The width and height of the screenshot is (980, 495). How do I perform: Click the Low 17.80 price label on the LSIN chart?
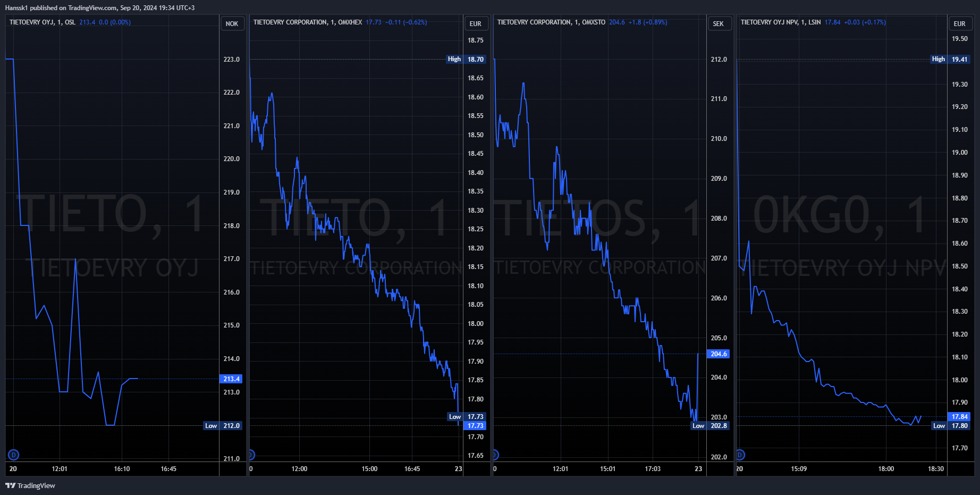tap(952, 426)
